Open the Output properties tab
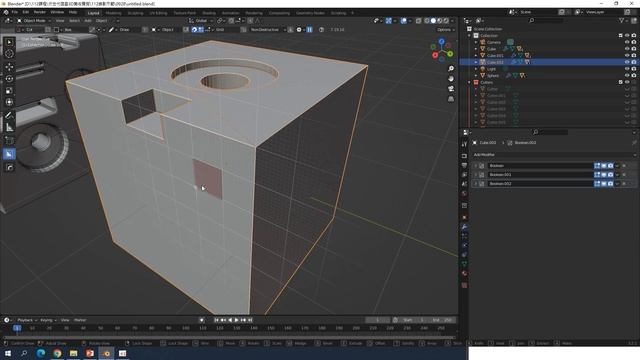This screenshot has height=360, width=640. (x=464, y=165)
